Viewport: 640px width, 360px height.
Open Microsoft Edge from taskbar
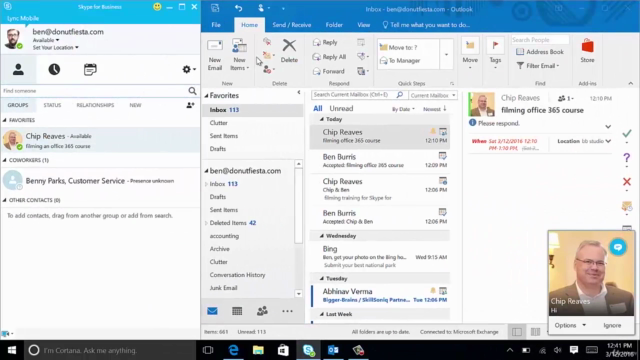(x=233, y=350)
